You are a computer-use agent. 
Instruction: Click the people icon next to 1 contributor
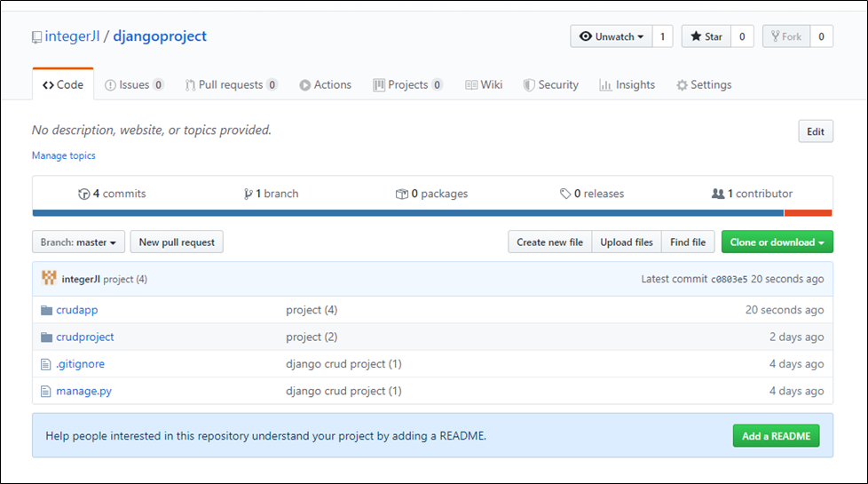click(718, 194)
